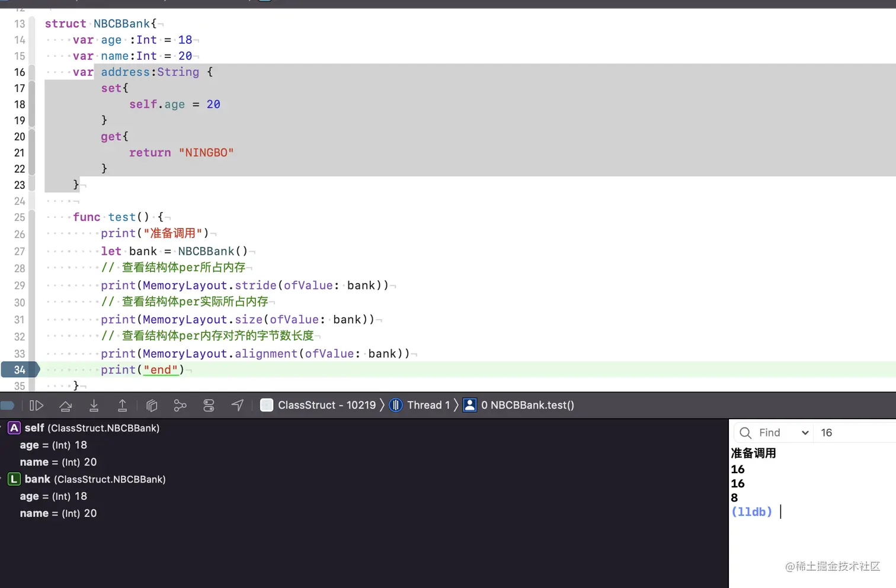Viewport: 896px width, 588px height.
Task: Click the value 18 on line 14
Action: point(185,40)
